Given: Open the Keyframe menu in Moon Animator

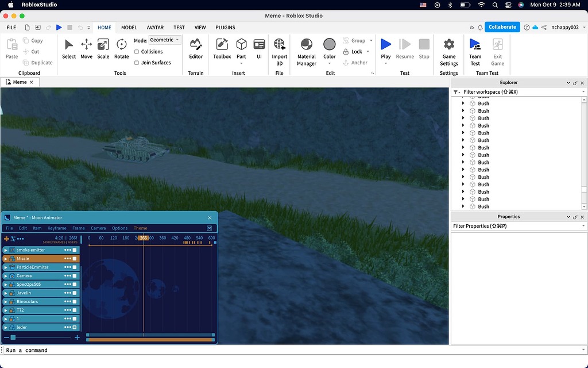Looking at the screenshot, I should (x=57, y=228).
